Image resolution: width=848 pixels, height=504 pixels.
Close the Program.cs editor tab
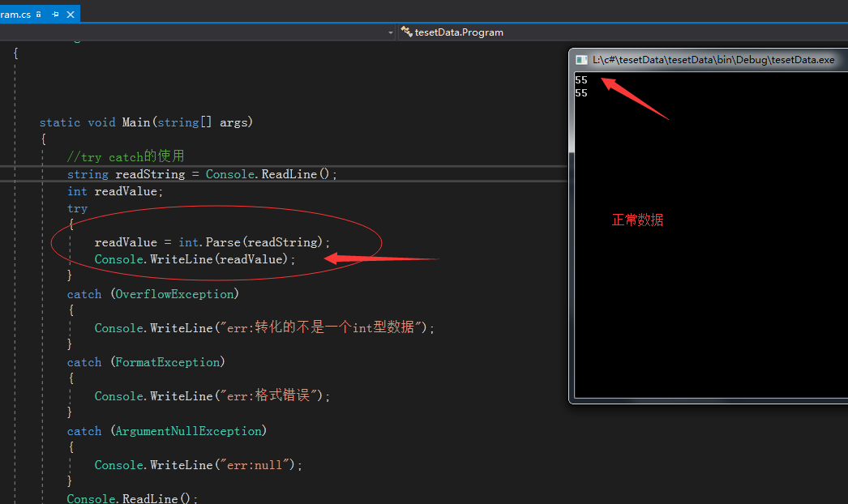[71, 15]
